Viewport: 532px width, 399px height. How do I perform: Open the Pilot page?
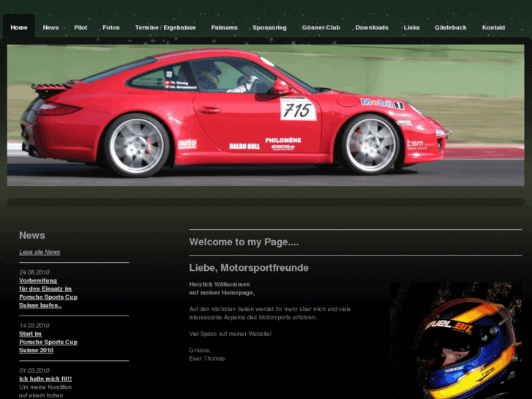pyautogui.click(x=80, y=28)
